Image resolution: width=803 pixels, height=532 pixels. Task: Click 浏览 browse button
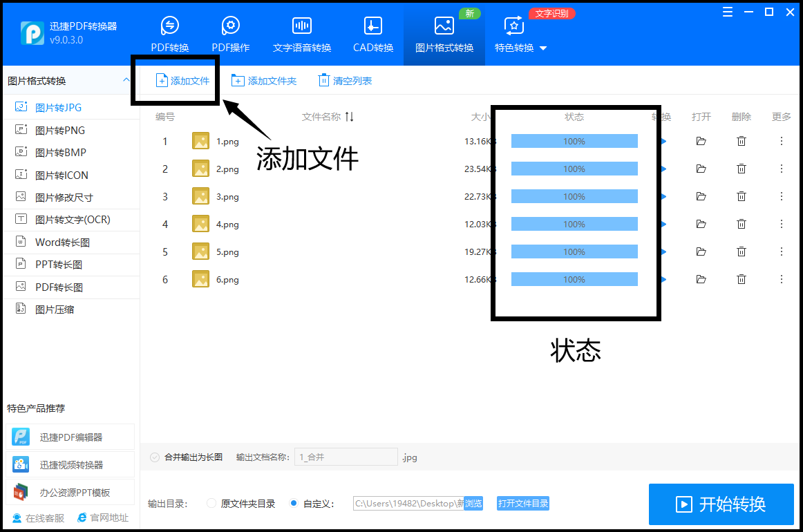click(473, 503)
